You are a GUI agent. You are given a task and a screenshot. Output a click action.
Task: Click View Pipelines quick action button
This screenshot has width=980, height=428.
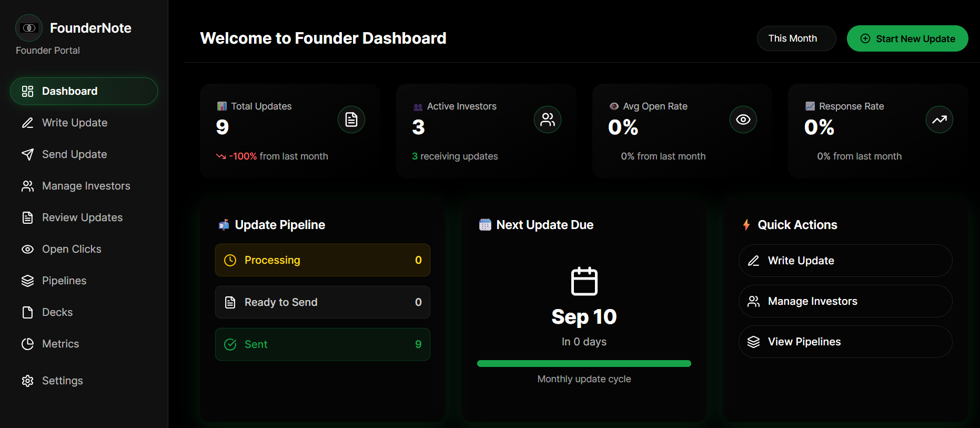pos(845,342)
